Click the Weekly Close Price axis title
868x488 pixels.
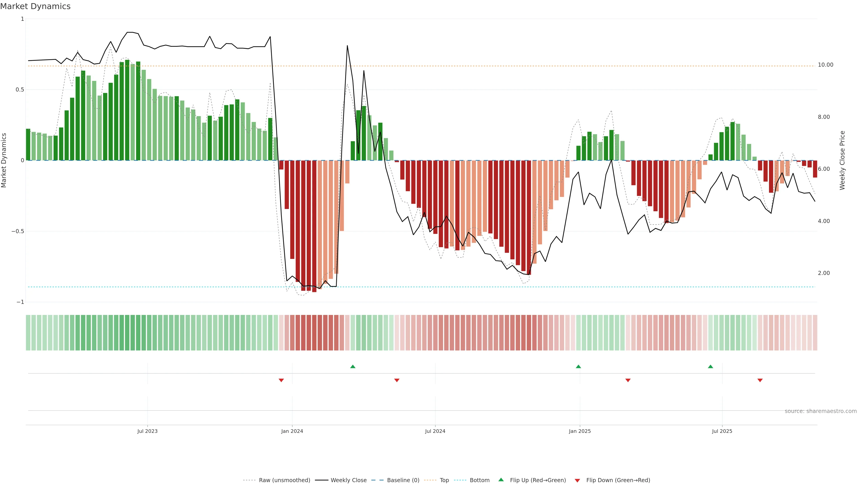[x=842, y=160]
